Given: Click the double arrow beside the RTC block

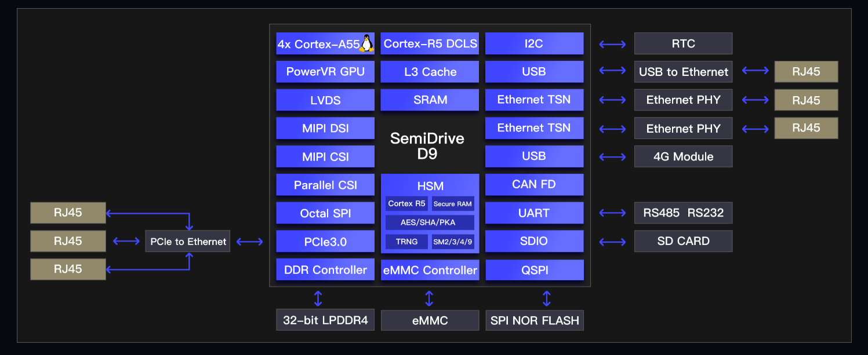Looking at the screenshot, I should (612, 44).
